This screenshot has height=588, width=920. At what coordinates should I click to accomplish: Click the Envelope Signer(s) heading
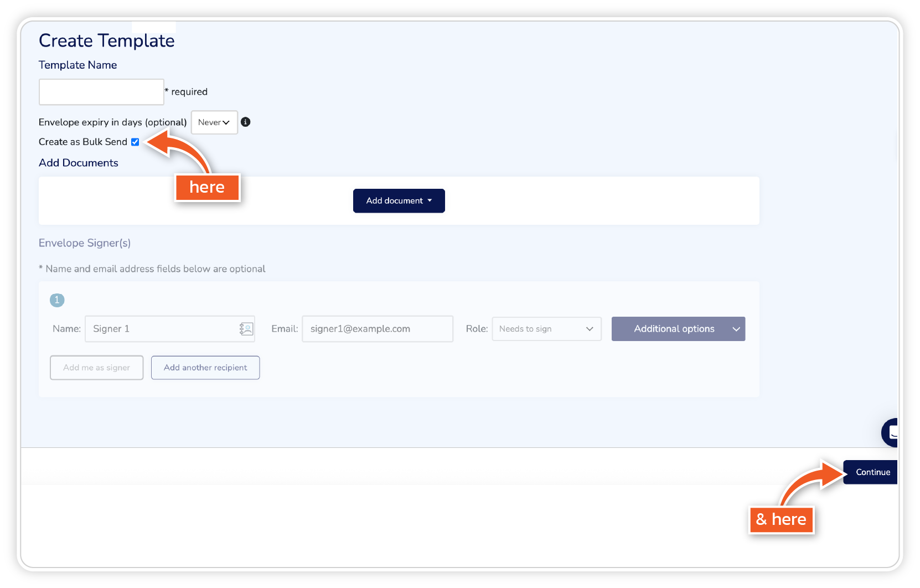point(85,243)
